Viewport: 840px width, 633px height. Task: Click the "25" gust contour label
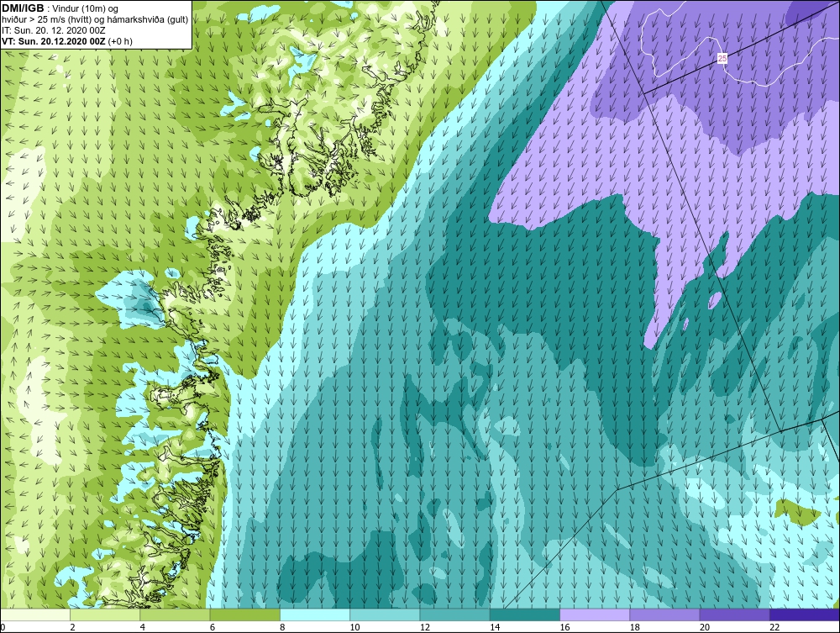tap(722, 58)
